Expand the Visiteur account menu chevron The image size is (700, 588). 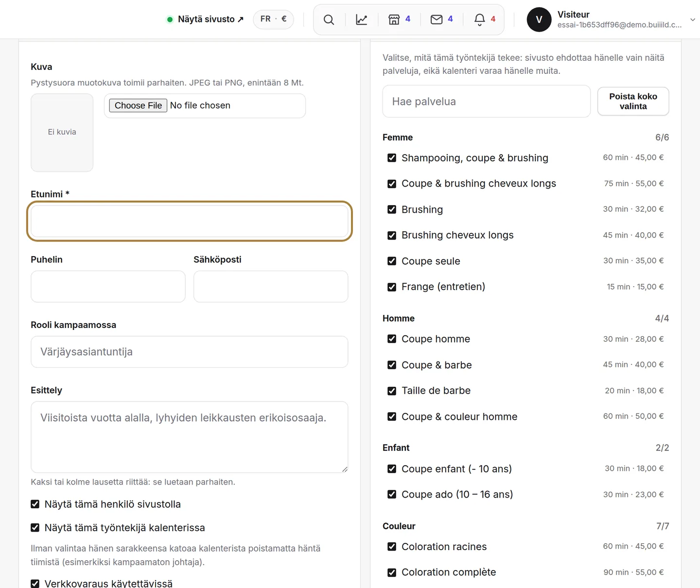[x=693, y=19]
